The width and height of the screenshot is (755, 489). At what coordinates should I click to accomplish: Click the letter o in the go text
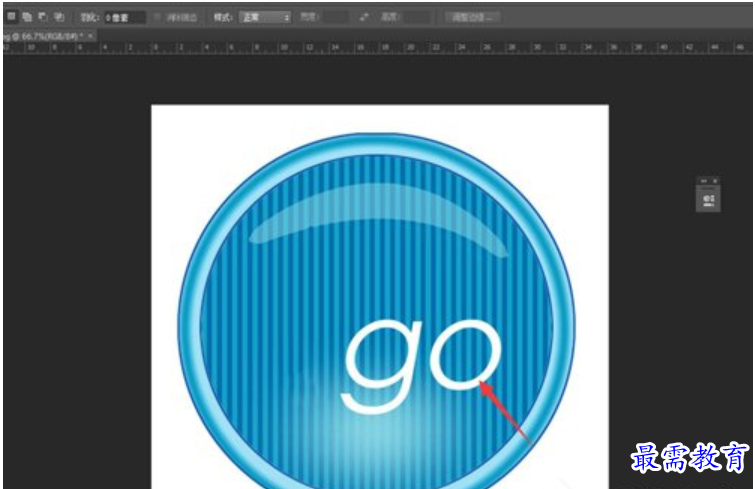click(x=466, y=354)
